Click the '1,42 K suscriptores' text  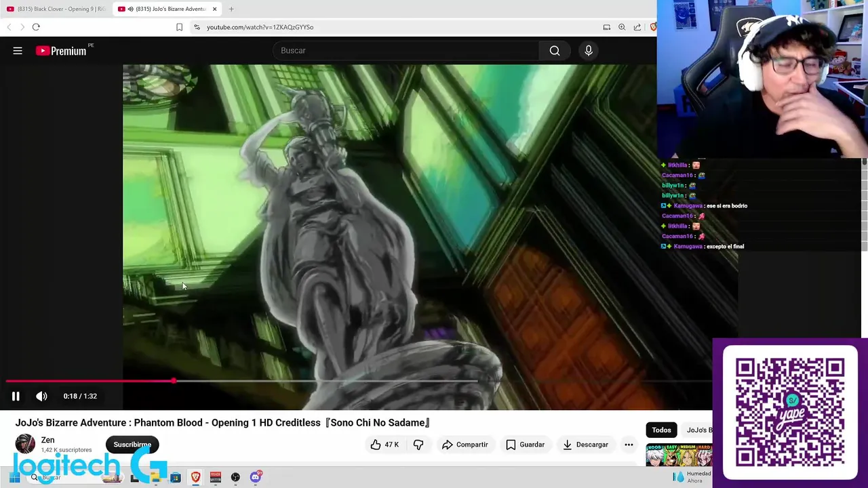click(x=66, y=450)
